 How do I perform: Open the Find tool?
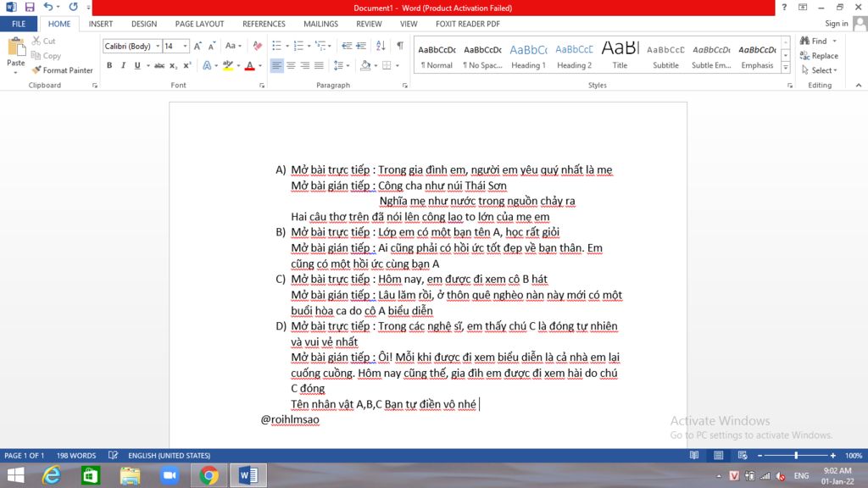[x=813, y=41]
